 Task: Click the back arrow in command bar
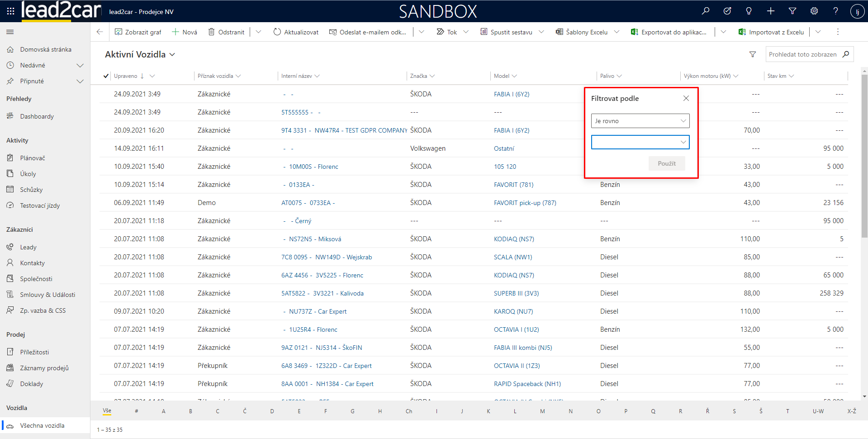[100, 32]
